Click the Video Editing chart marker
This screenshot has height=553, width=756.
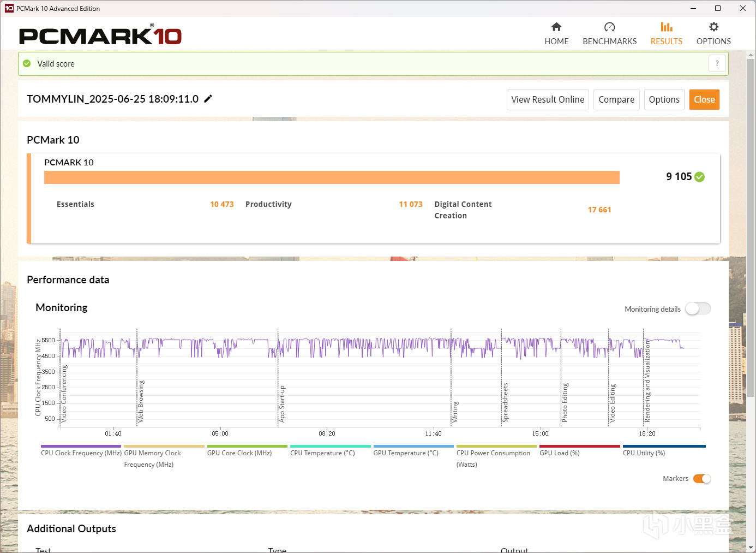pos(612,403)
